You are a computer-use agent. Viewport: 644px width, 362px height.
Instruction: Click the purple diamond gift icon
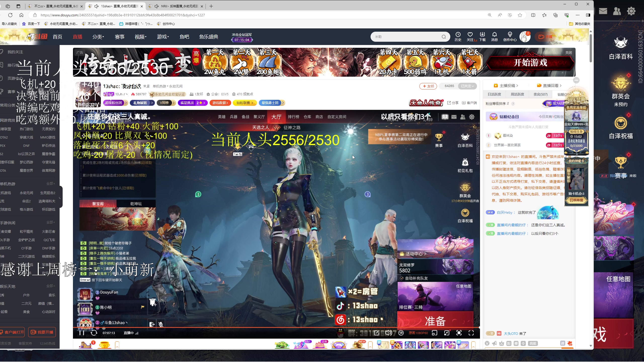pos(339,345)
